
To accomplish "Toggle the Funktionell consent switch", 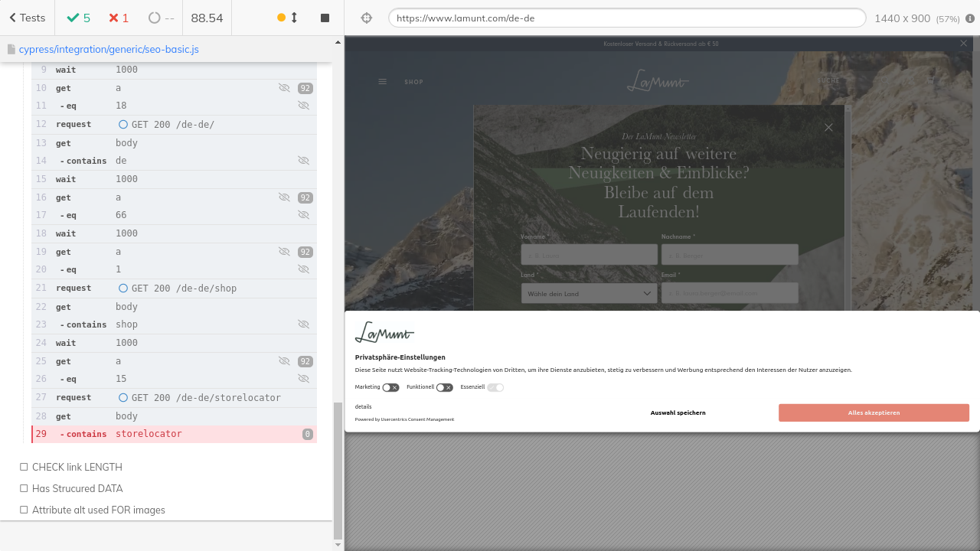I will click(x=444, y=387).
